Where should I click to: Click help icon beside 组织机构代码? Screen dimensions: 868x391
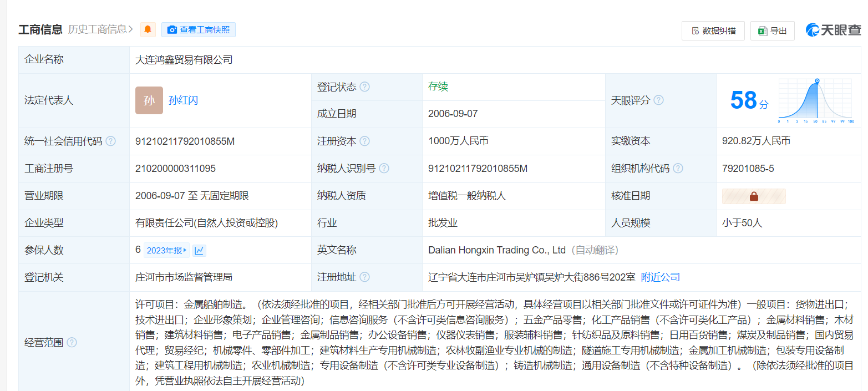678,169
